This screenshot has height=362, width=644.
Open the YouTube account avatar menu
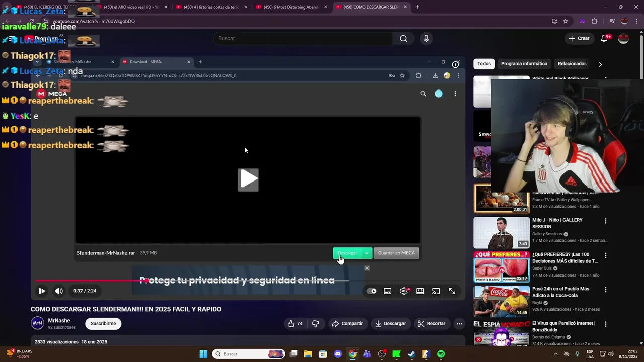coord(623,38)
